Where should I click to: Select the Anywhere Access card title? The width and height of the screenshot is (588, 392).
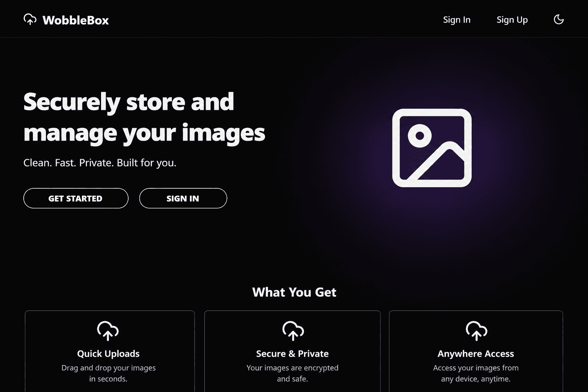tap(476, 354)
